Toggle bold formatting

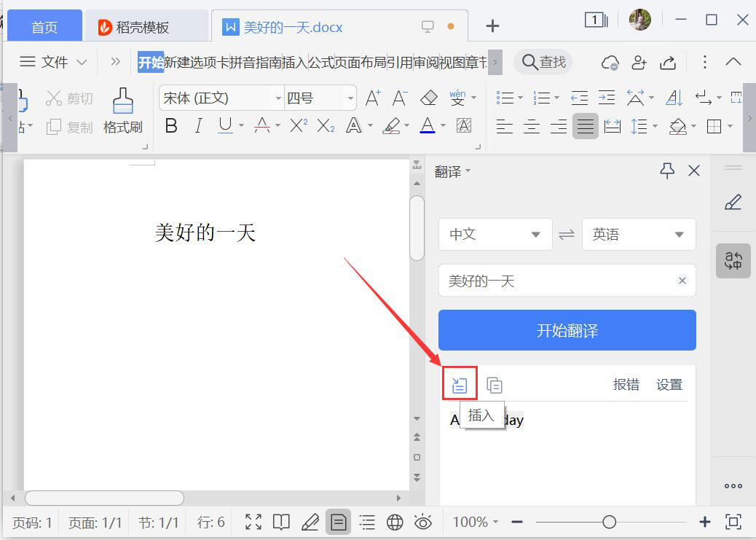(x=171, y=126)
